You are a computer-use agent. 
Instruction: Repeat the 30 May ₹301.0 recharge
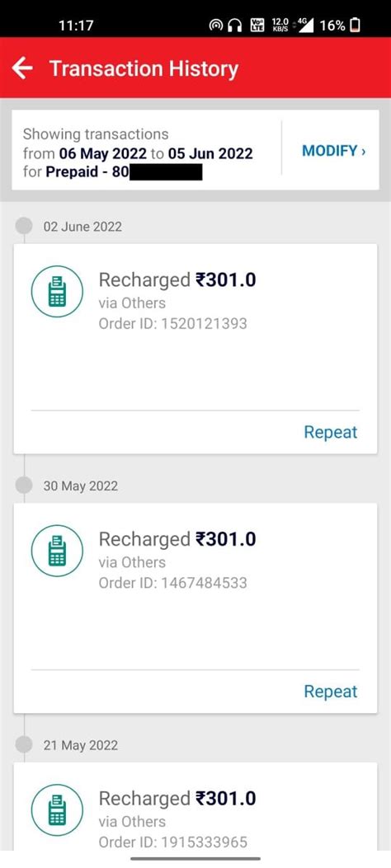click(331, 692)
